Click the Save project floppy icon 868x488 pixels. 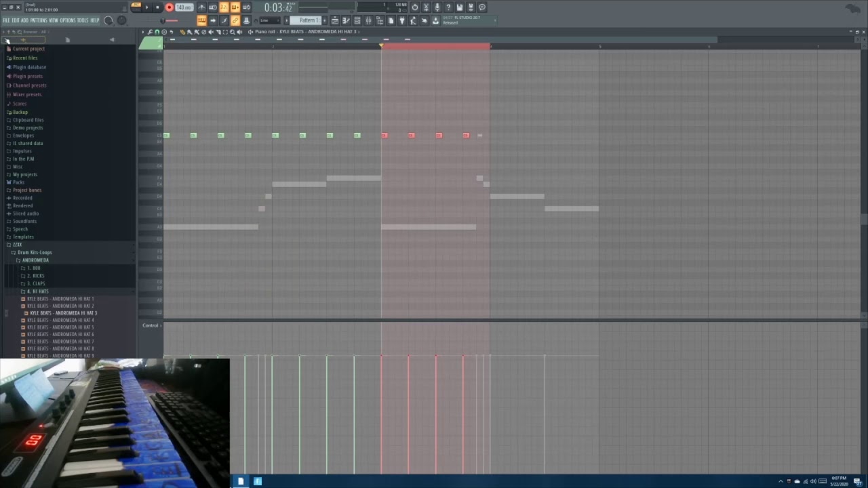[460, 7]
